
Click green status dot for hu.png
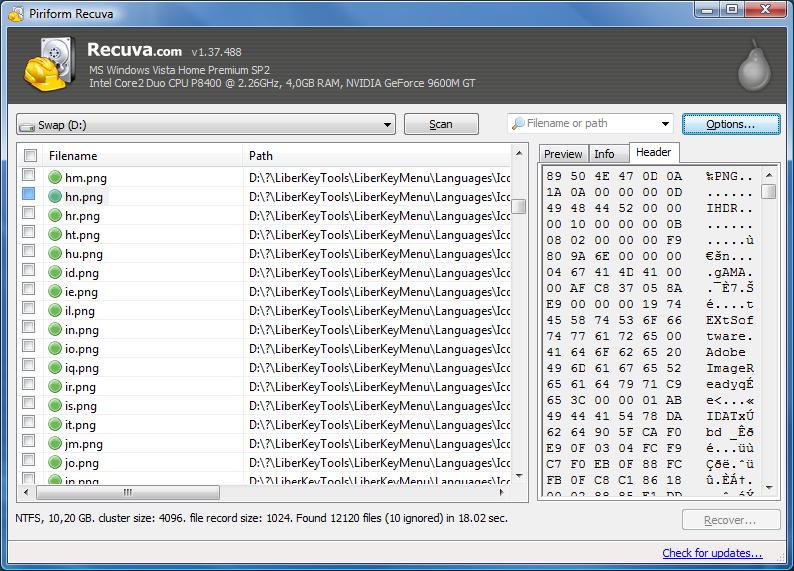[x=55, y=253]
